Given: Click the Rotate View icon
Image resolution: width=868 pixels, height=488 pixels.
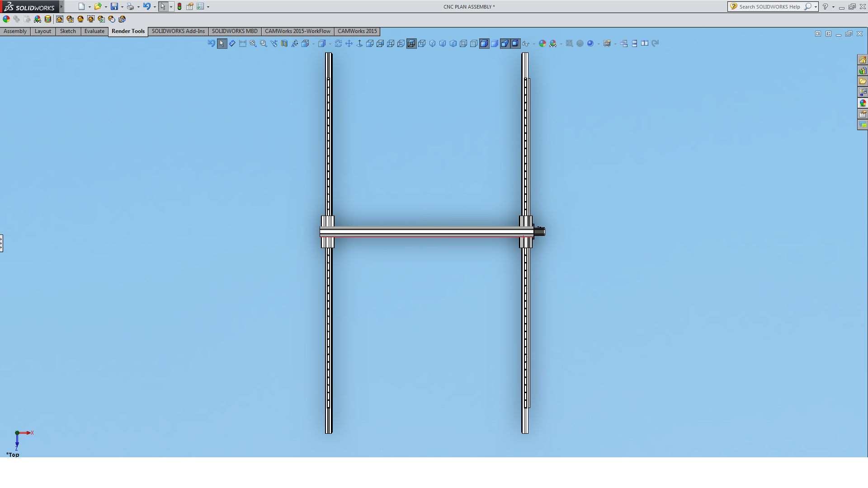Looking at the screenshot, I should [x=338, y=43].
